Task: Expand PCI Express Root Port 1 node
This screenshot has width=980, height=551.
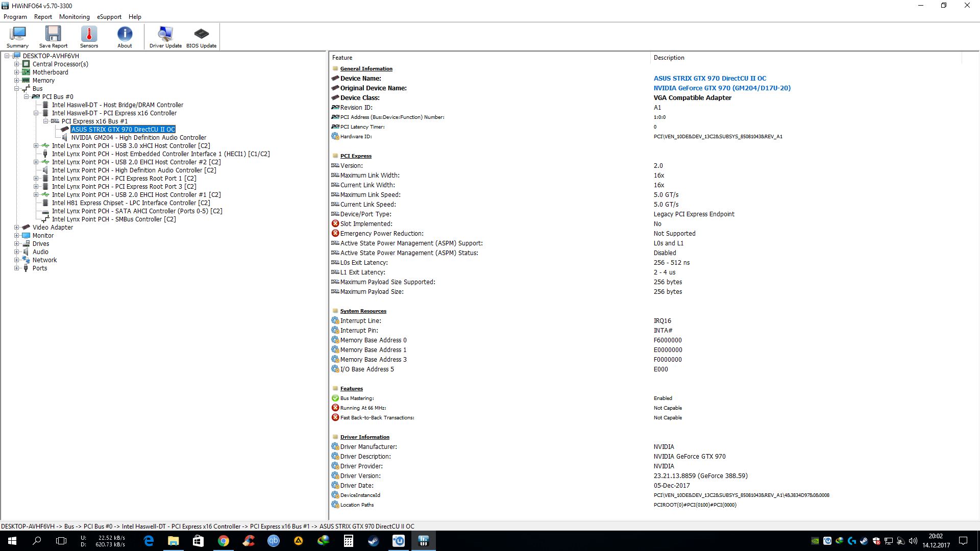Action: tap(36, 179)
